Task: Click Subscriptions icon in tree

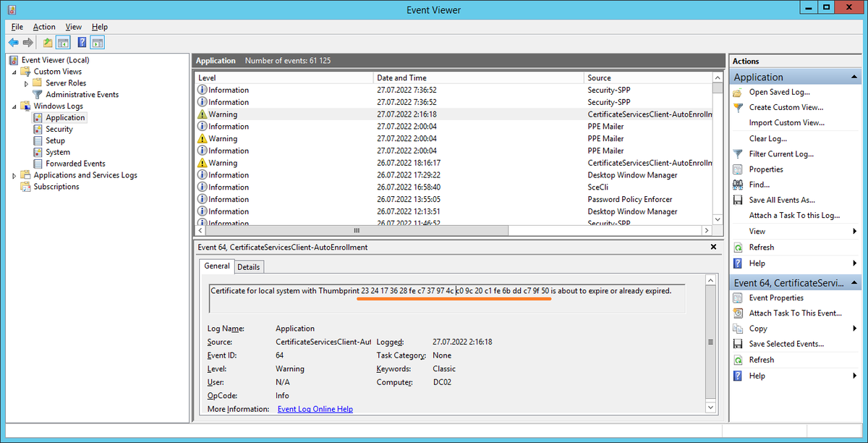Action: point(26,186)
